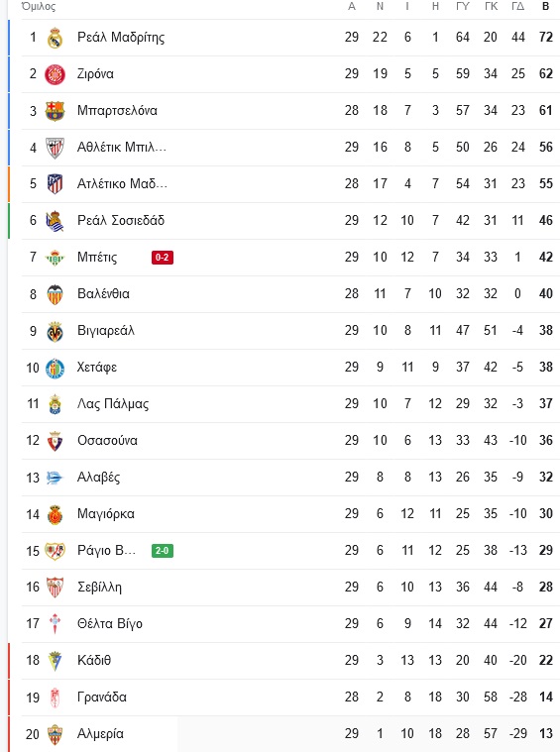This screenshot has width=560, height=752.
Task: Click the Athletic Bilbao crest icon
Action: [x=55, y=148]
